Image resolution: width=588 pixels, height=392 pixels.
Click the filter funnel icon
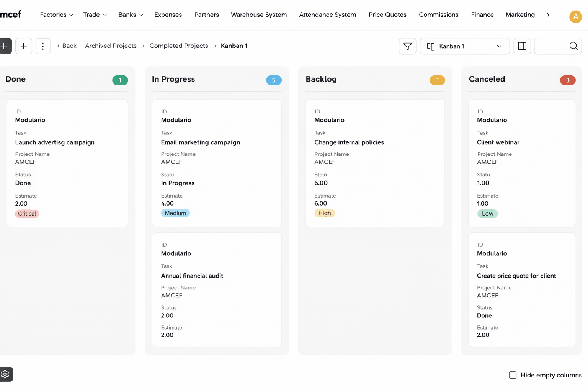(x=407, y=46)
